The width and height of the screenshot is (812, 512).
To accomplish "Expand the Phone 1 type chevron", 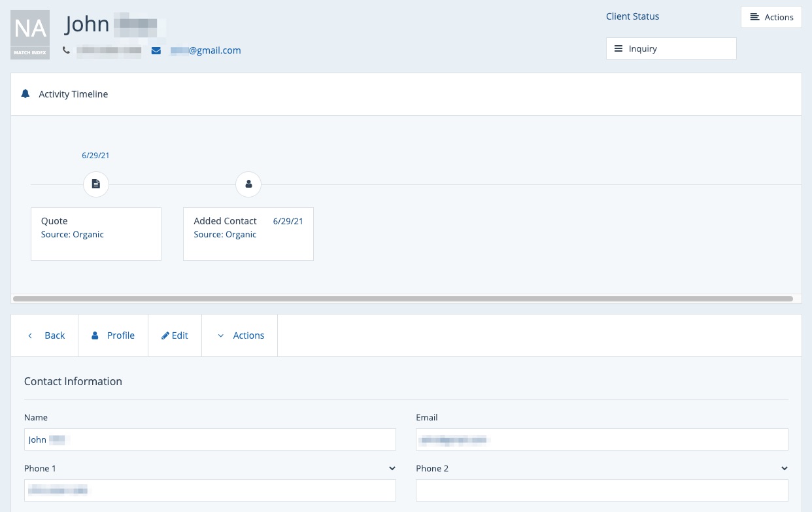I will tap(392, 468).
